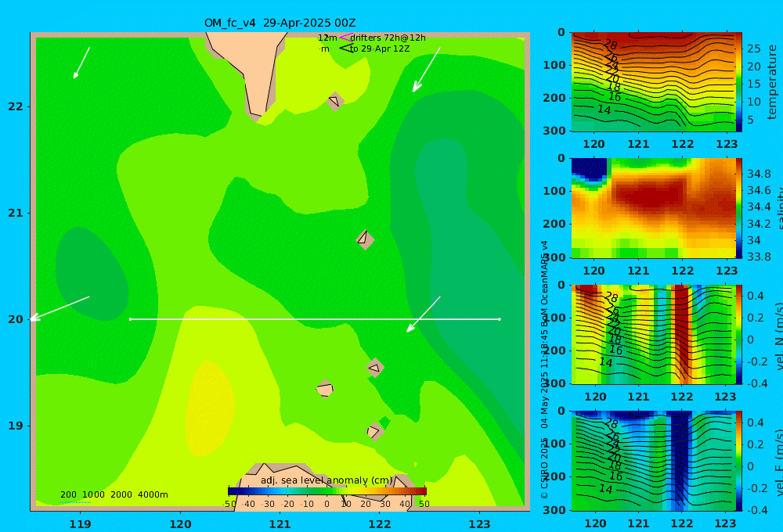Click the black arrow legend symbol
This screenshot has width=783, height=532.
345,49
